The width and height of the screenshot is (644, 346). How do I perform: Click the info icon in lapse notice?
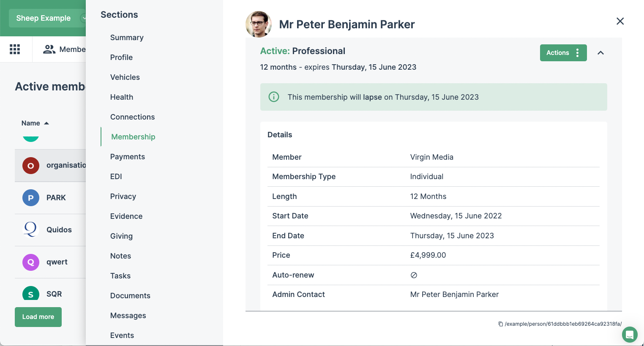(x=274, y=97)
